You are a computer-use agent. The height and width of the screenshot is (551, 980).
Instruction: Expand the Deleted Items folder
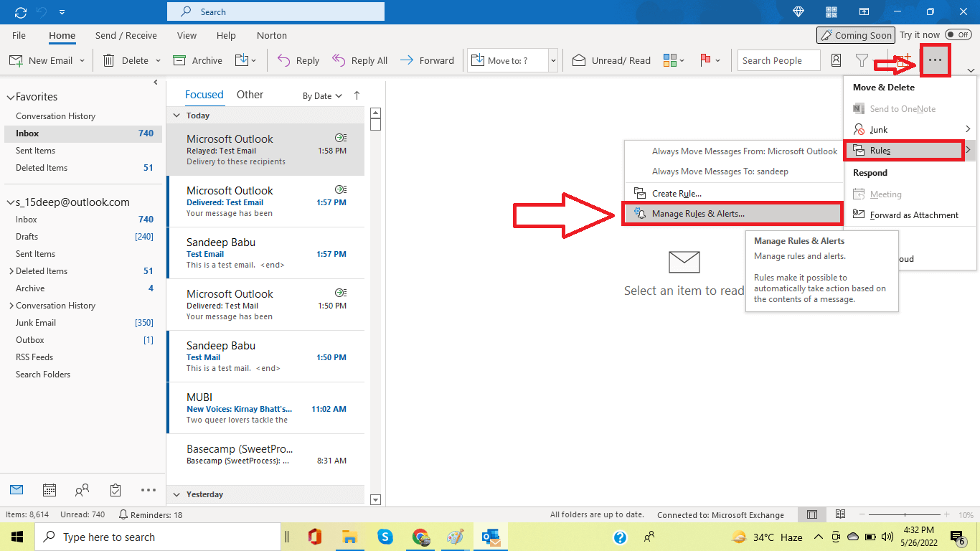coord(11,270)
